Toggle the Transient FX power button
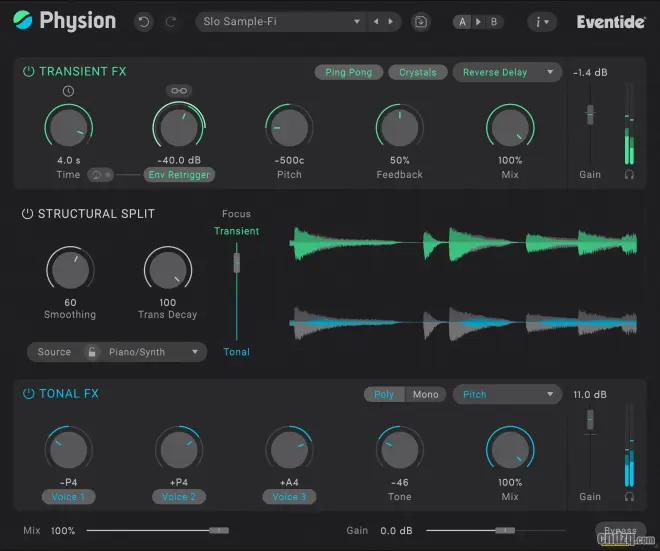660x551 pixels. [28, 72]
